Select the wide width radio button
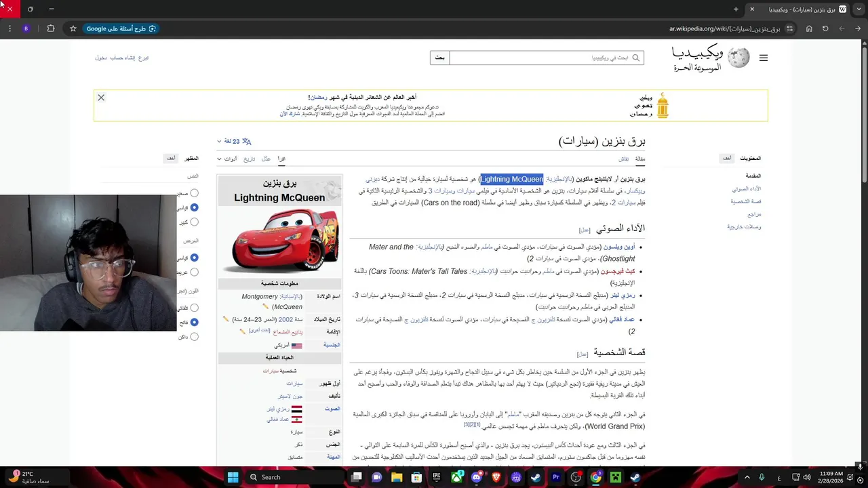Screen dimensions: 868x488 [194, 272]
